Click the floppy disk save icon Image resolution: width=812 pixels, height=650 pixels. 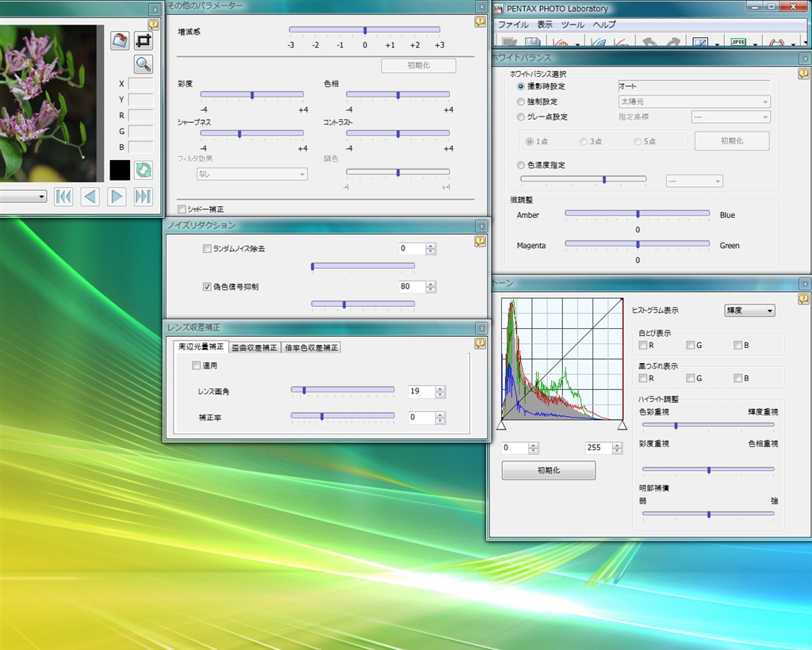click(x=533, y=41)
